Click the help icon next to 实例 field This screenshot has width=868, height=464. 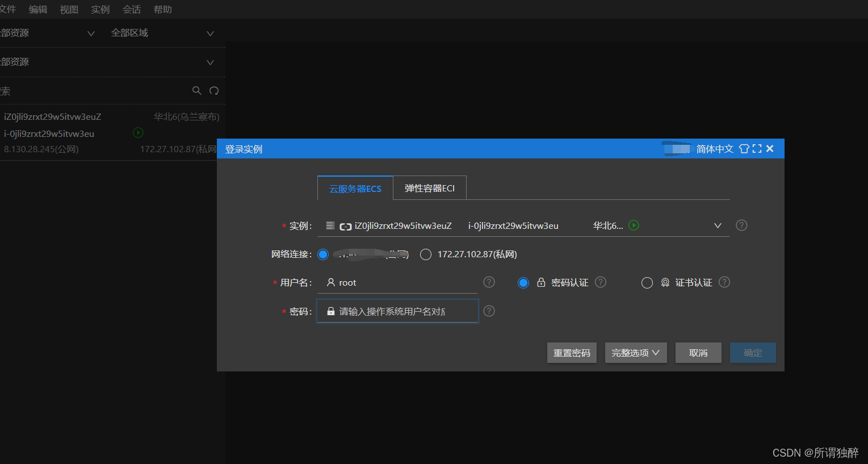point(741,225)
